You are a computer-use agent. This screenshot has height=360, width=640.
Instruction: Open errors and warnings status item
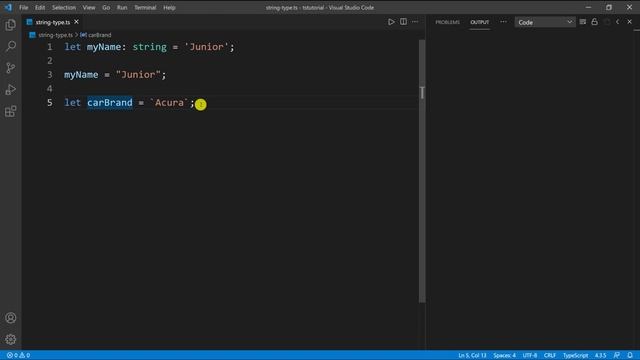coord(18,355)
